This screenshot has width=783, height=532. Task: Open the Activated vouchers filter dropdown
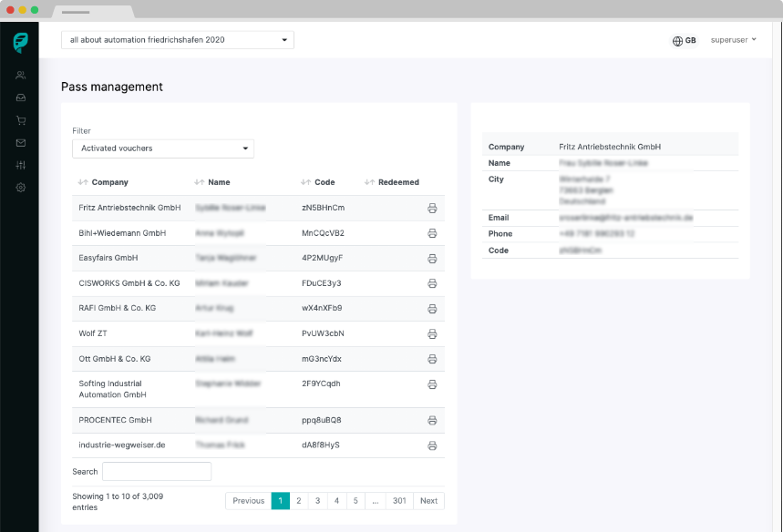(163, 148)
